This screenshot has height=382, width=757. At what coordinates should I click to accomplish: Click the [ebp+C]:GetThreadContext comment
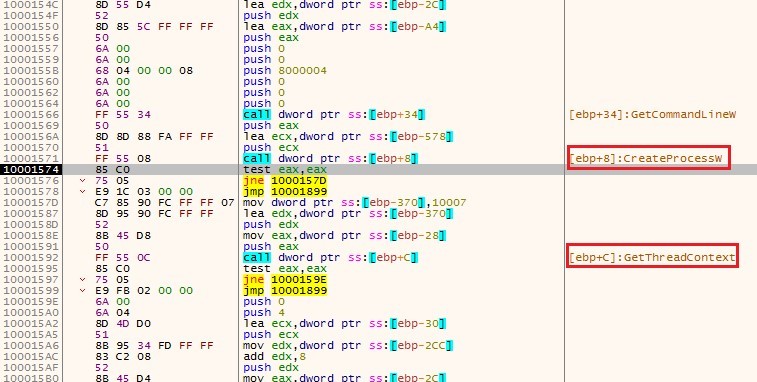pyautogui.click(x=652, y=257)
